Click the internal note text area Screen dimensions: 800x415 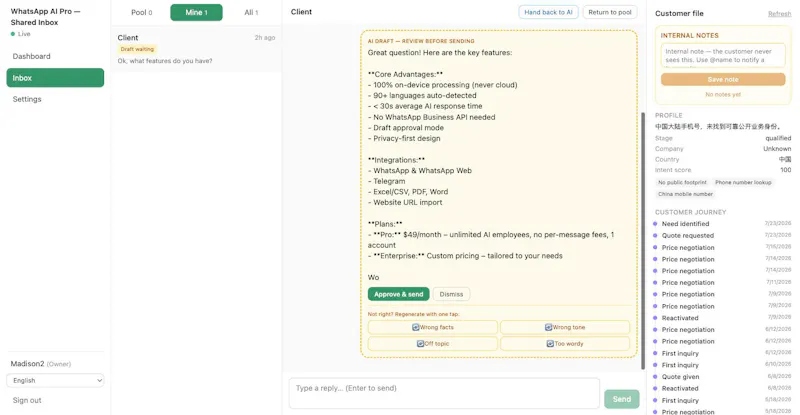point(723,55)
